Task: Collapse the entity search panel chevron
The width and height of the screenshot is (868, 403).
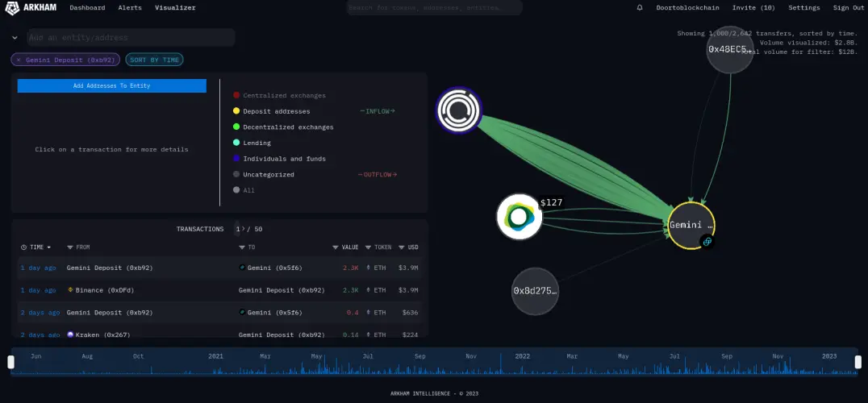Action: tap(15, 38)
